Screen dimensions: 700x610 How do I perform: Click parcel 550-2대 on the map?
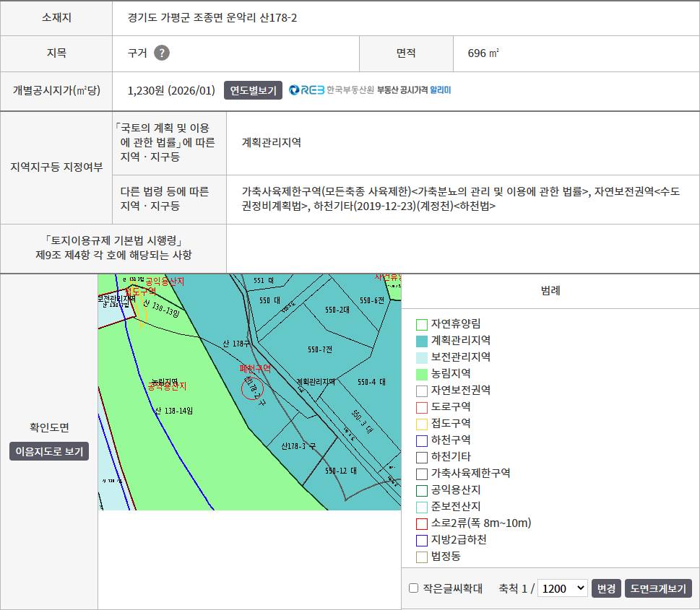tap(337, 310)
